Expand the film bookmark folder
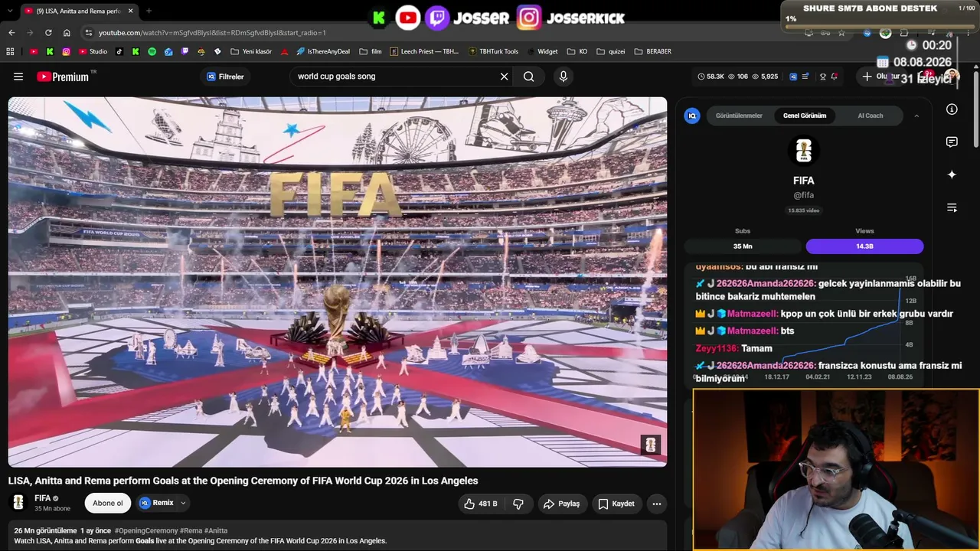Screen dimensions: 980x551 [370, 51]
